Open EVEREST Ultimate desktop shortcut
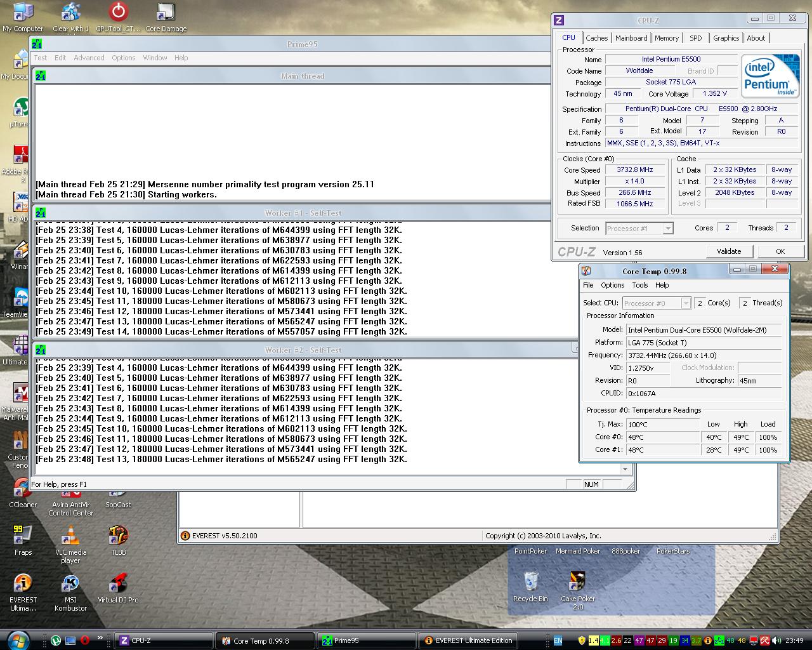812x650 pixels. click(x=23, y=585)
